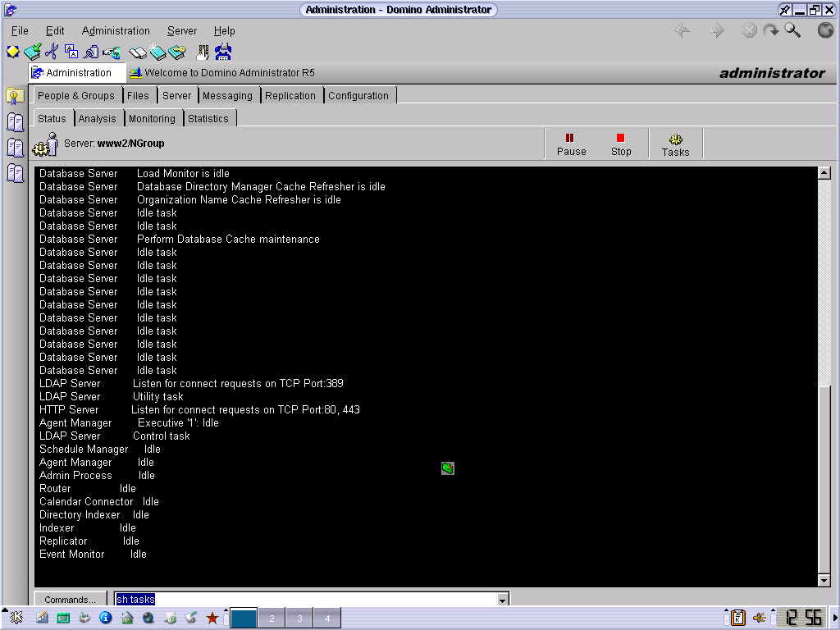This screenshot has height=630, width=840.
Task: Expand the command history dropdown arrow
Action: click(503, 600)
